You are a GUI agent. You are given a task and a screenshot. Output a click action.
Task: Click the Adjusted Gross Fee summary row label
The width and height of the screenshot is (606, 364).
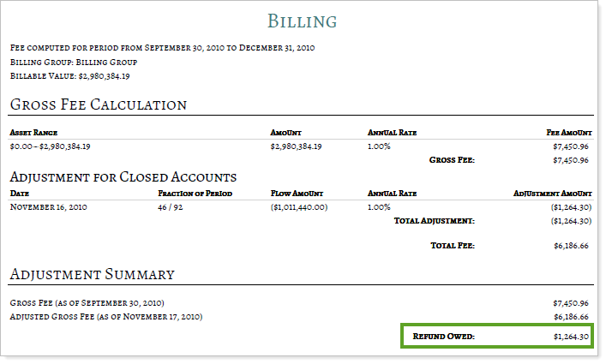pos(105,317)
